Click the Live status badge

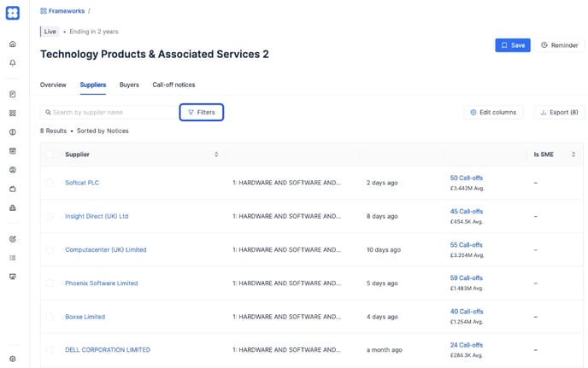point(50,32)
